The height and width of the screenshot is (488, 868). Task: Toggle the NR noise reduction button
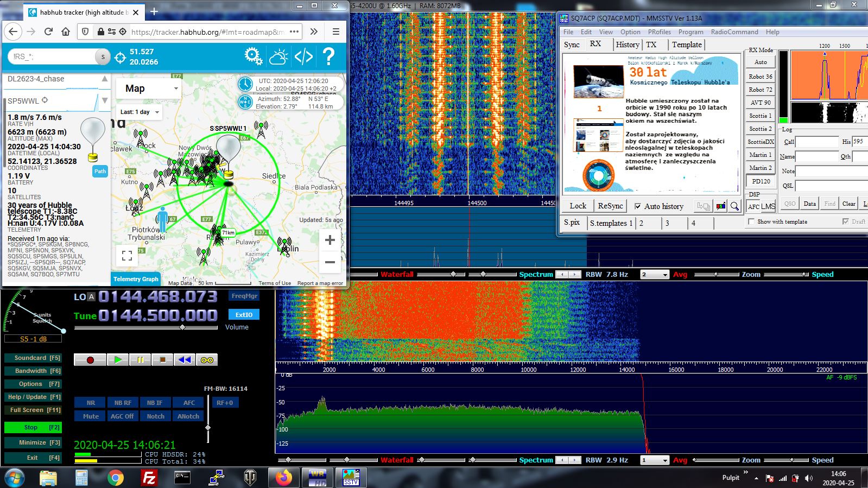point(91,403)
